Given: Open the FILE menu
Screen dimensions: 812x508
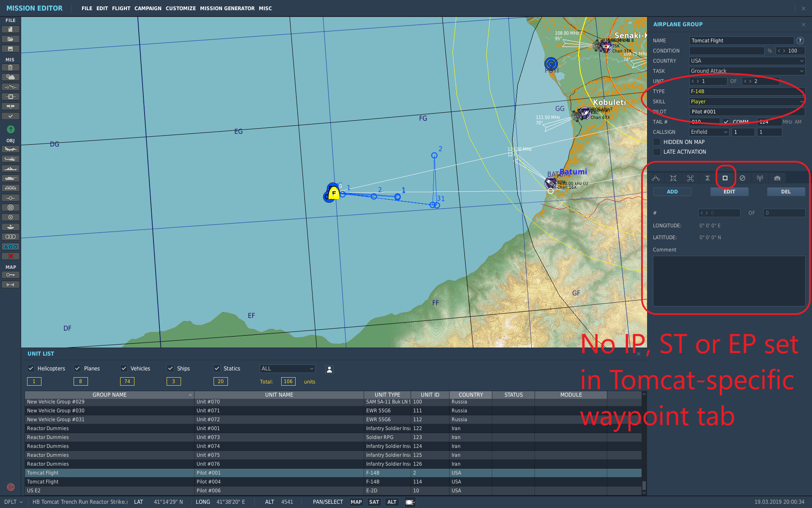Looking at the screenshot, I should 87,8.
